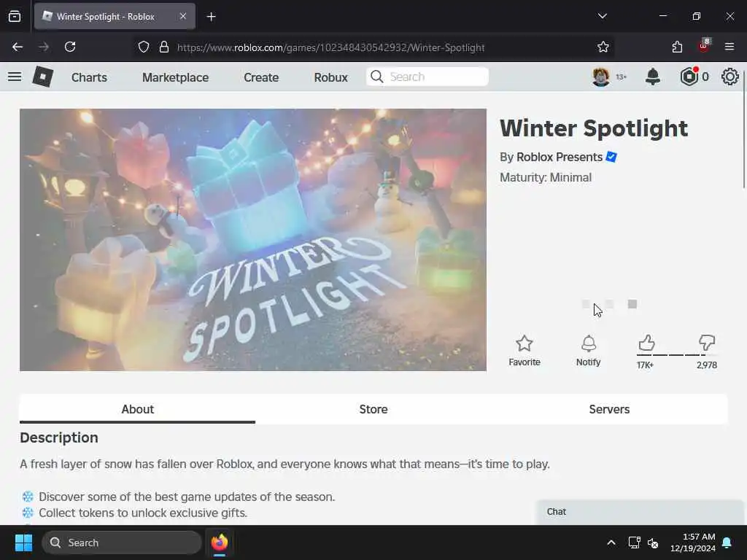Toggle Notify bell for this game
Viewport: 747px width, 560px height.
(589, 351)
